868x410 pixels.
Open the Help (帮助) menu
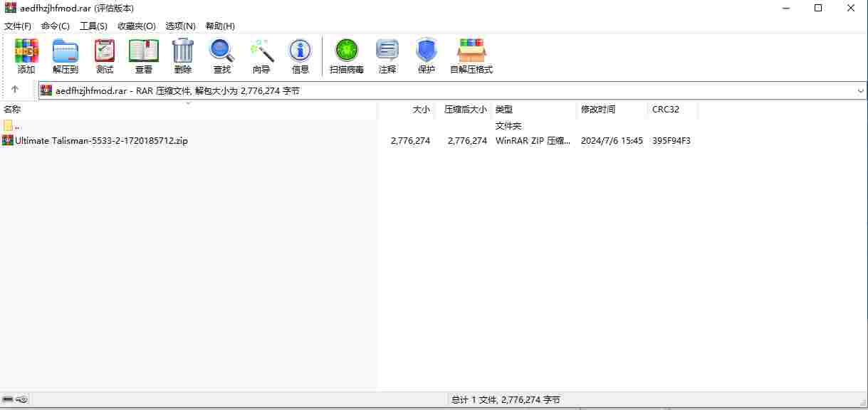220,26
